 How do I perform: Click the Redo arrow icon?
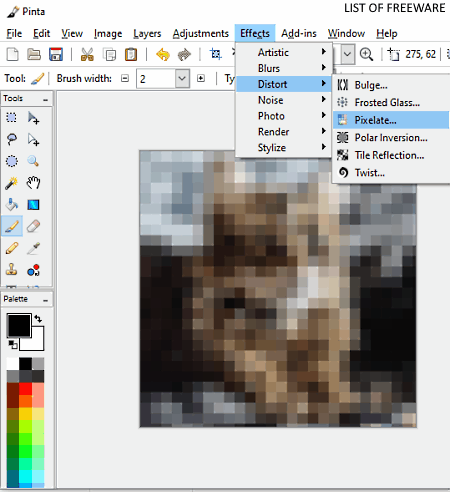[184, 54]
